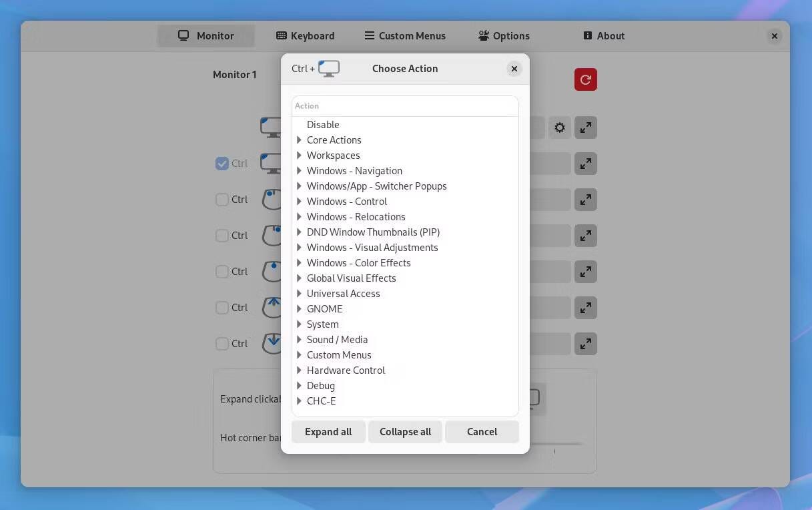Screen dimensions: 812x510
Task: Expand the Core Actions category
Action: 299,140
